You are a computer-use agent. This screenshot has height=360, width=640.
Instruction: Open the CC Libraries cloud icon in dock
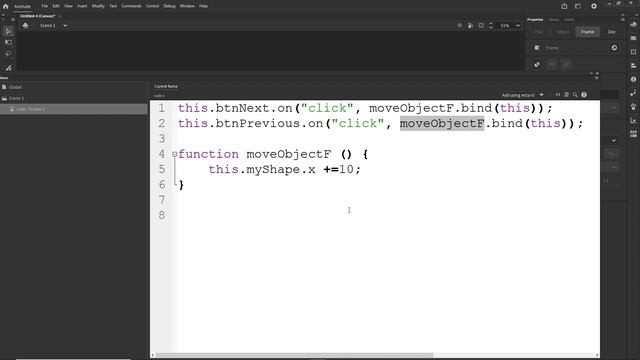[x=633, y=24]
